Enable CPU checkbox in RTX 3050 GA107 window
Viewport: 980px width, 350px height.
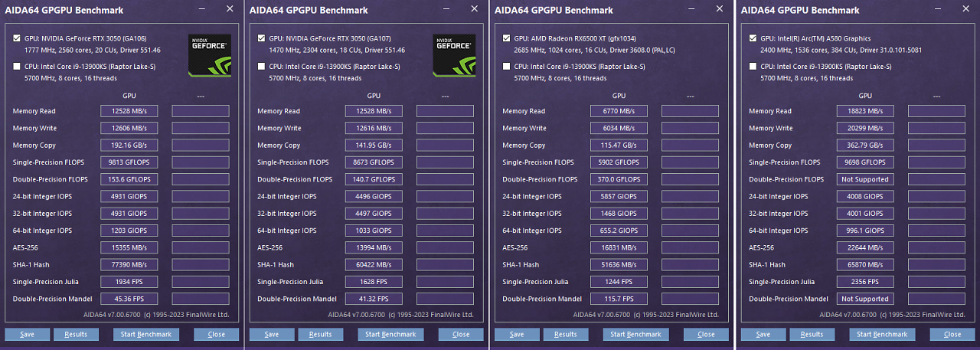click(262, 67)
